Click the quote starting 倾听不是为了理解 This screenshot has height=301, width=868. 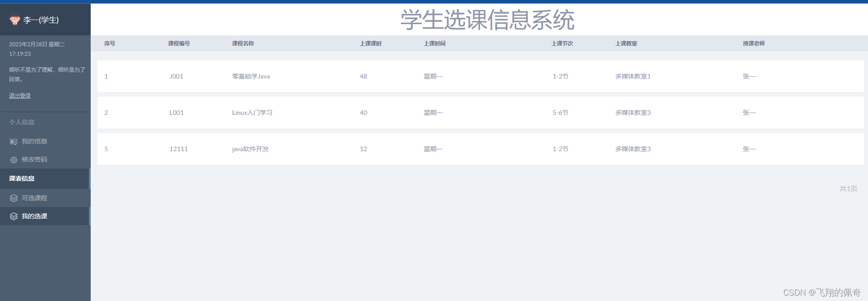tap(47, 74)
